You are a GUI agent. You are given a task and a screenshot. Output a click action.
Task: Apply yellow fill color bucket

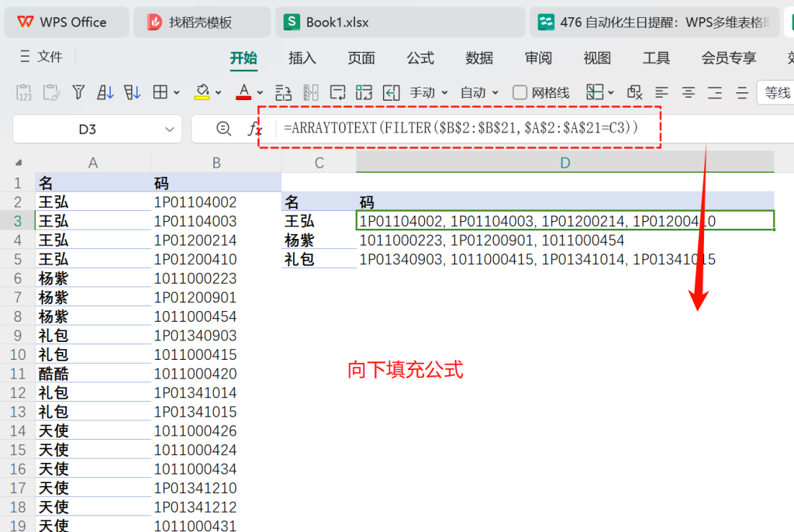(202, 93)
